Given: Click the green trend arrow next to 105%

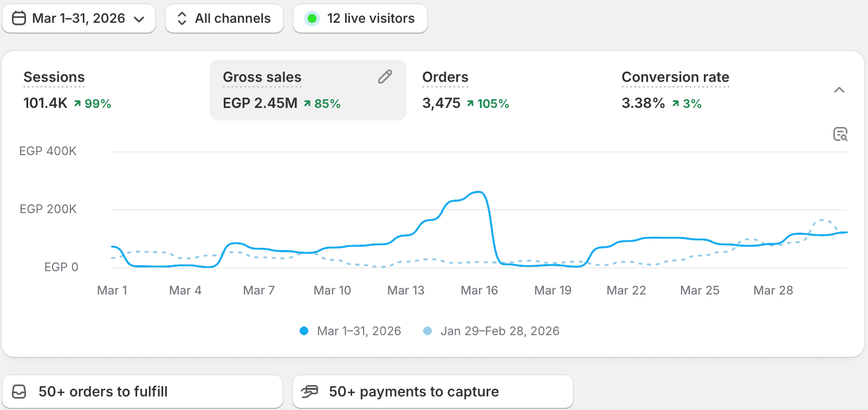Looking at the screenshot, I should point(470,104).
